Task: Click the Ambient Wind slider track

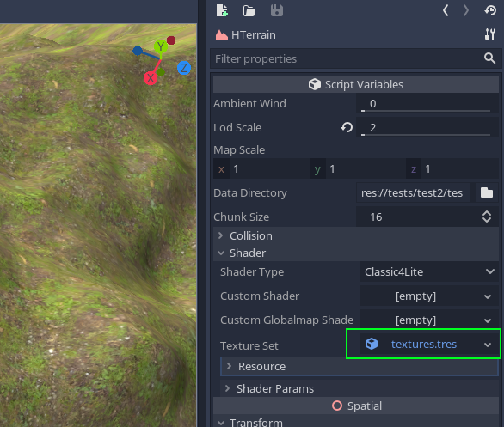Action: (x=426, y=111)
